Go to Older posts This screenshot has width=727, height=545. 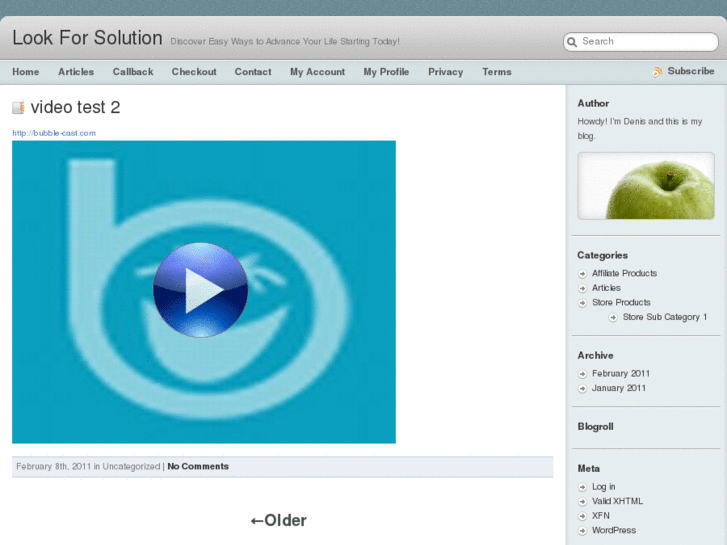pos(279,520)
